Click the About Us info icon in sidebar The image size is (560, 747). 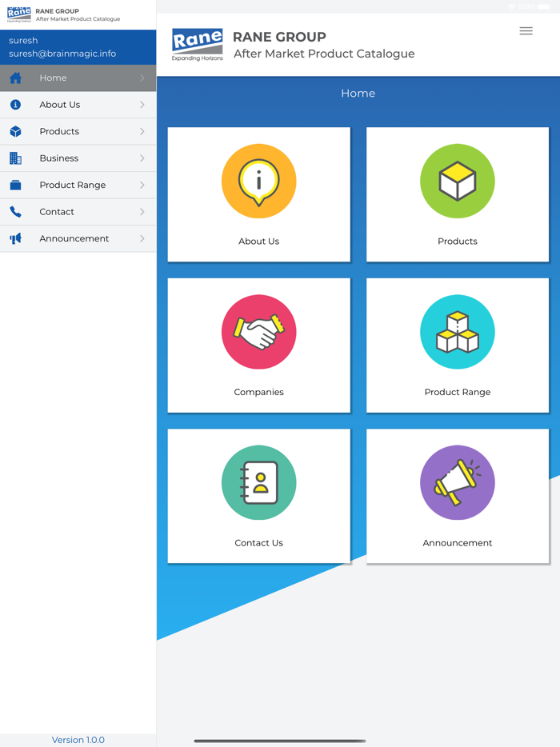15,105
